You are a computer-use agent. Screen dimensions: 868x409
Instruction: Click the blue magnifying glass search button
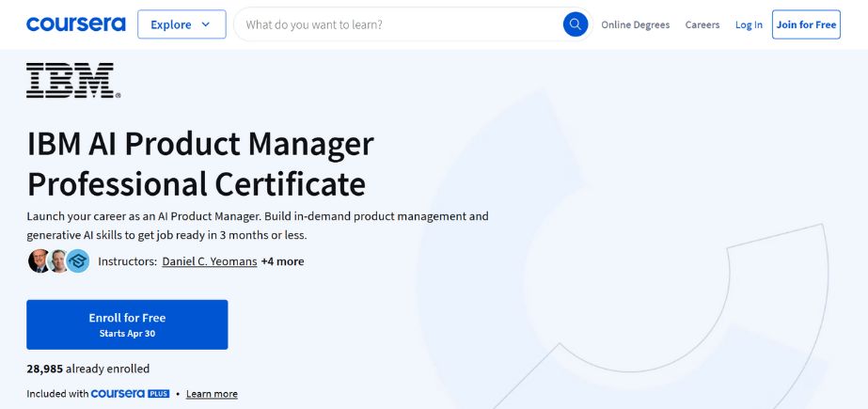[x=576, y=24]
